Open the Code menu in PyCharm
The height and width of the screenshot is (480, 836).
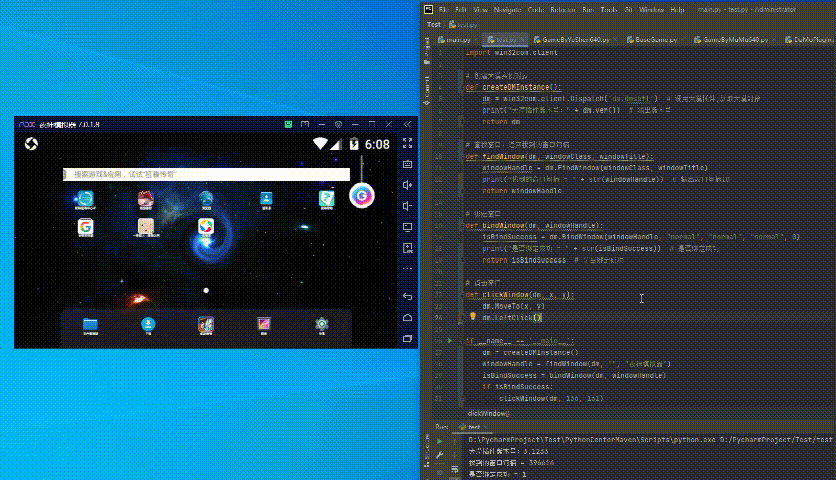tap(536, 10)
